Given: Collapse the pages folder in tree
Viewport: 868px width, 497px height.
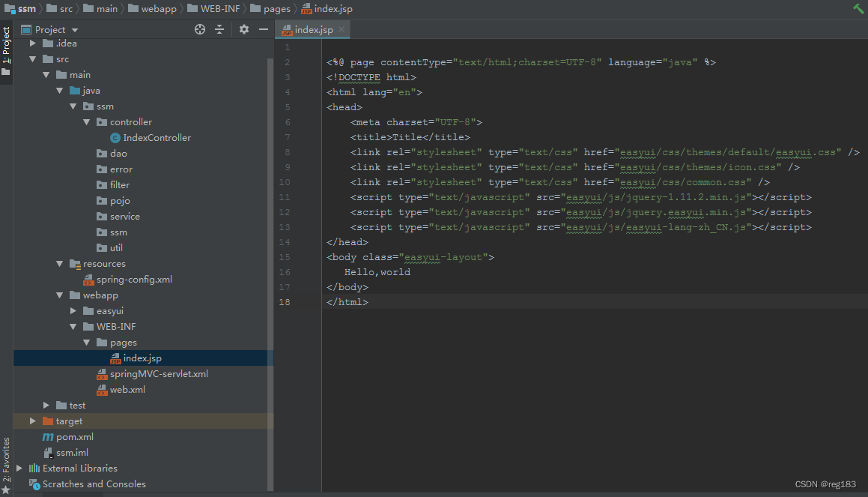Looking at the screenshot, I should (x=86, y=343).
